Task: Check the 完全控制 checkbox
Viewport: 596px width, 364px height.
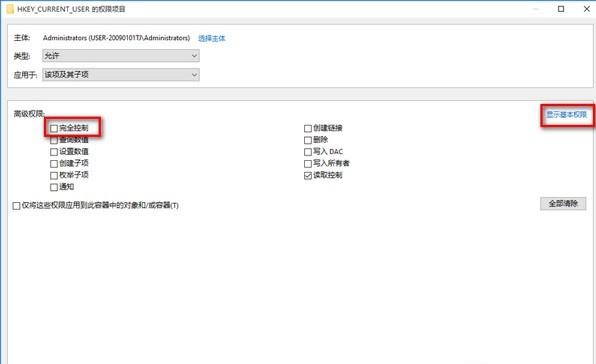Action: click(54, 128)
